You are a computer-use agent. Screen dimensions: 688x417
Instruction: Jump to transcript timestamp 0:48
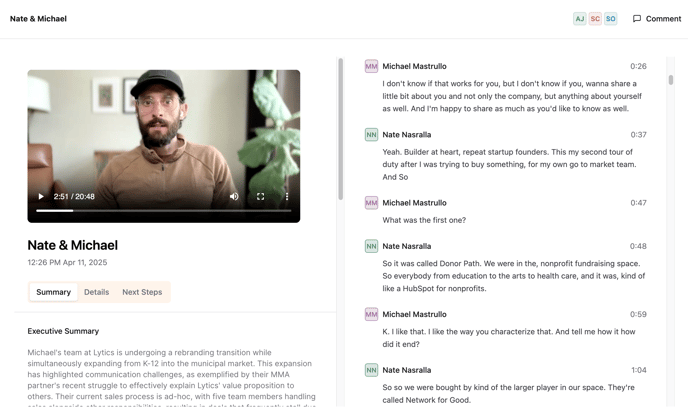point(638,246)
